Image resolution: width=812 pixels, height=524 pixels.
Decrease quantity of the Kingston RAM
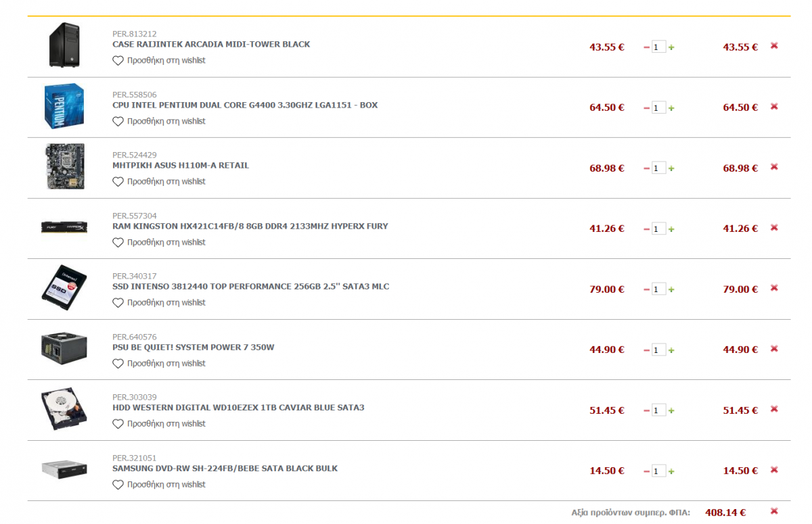(x=646, y=229)
